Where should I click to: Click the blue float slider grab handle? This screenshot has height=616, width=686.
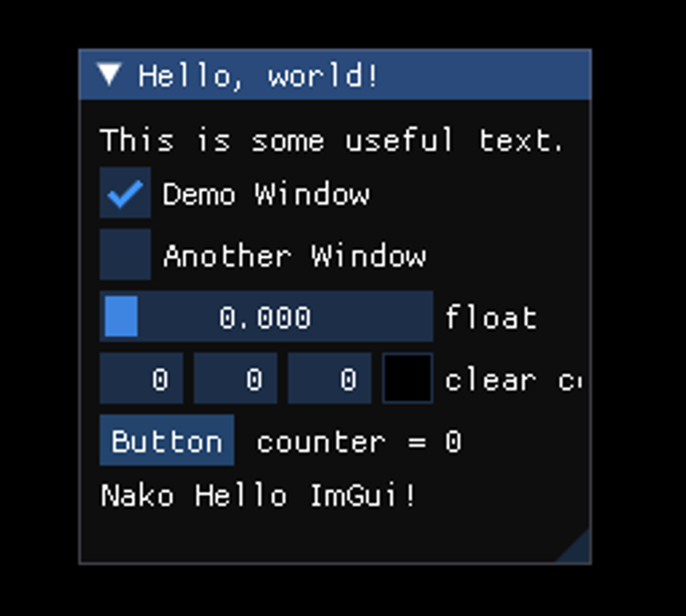(x=121, y=316)
